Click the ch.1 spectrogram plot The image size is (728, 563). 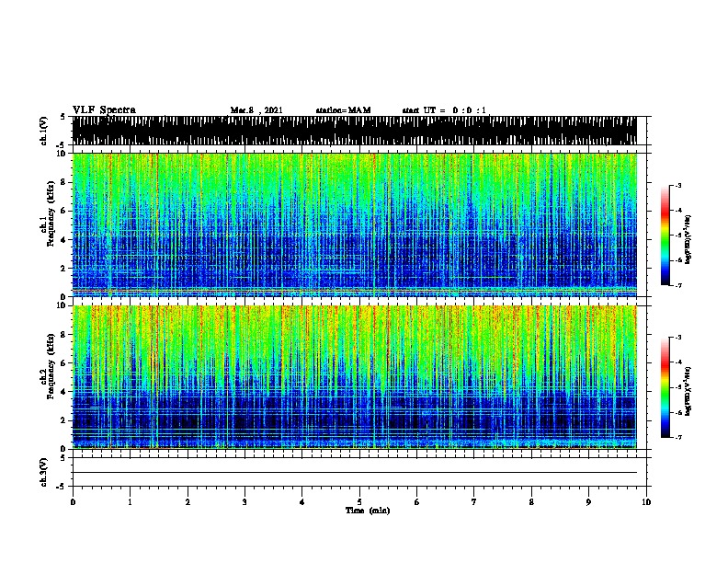click(354, 224)
